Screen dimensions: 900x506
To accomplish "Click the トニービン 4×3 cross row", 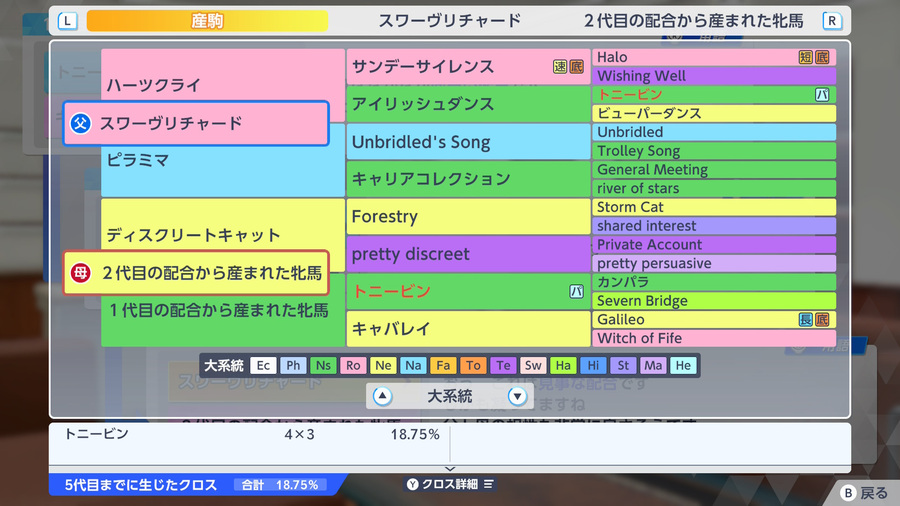I will point(251,434).
